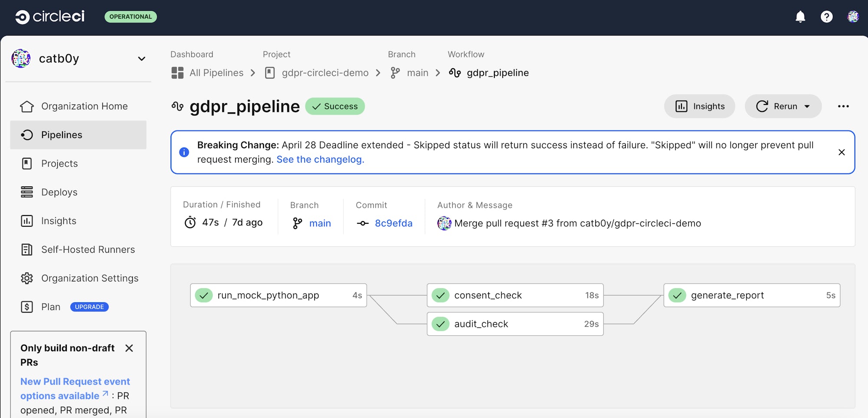Click the Deploys icon in the sidebar
Screen dimensions: 868x418
(x=27, y=192)
